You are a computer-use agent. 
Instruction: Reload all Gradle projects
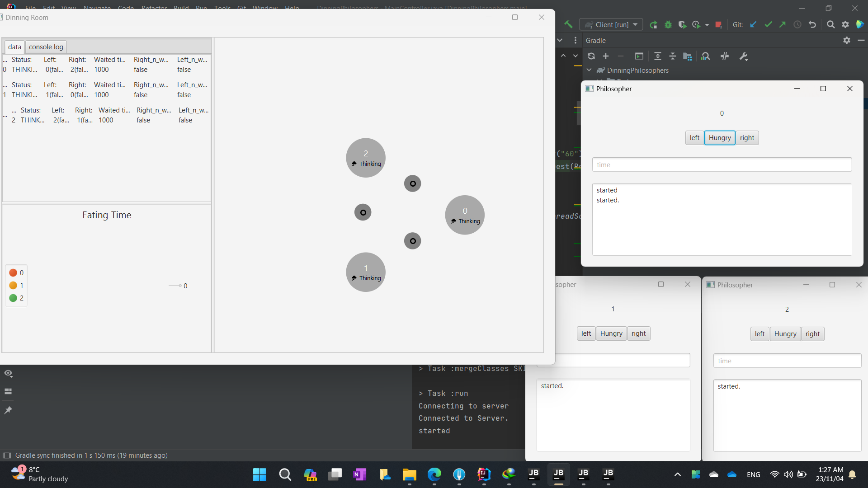point(591,56)
